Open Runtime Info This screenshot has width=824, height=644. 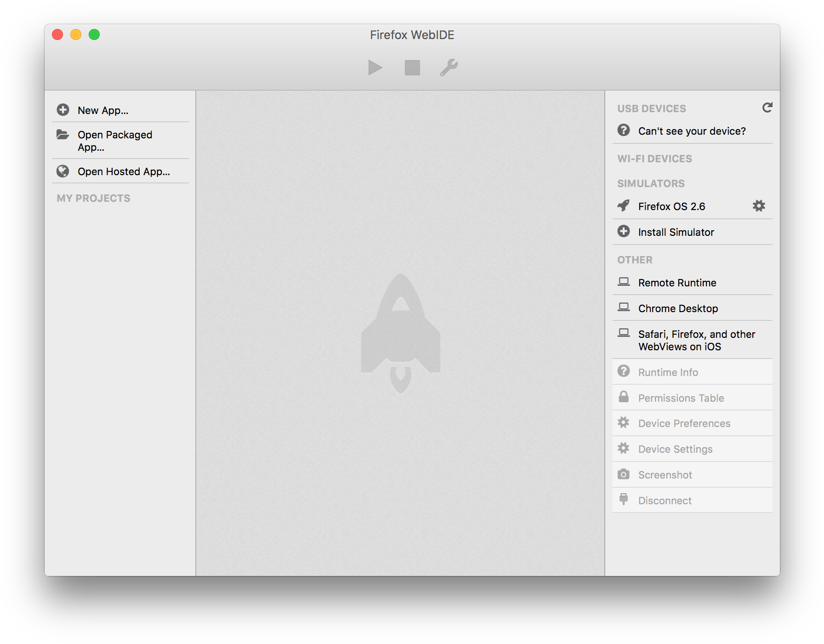(x=692, y=372)
